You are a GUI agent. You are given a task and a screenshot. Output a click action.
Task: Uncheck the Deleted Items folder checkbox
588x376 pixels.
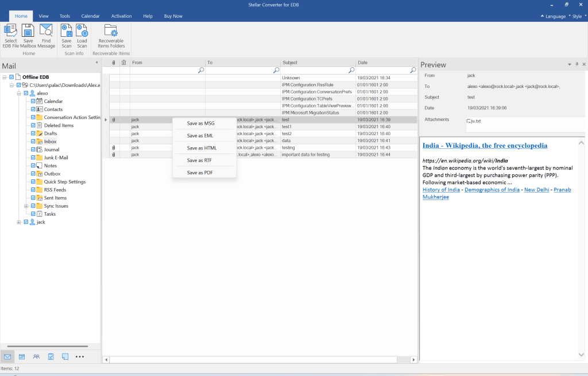33,125
